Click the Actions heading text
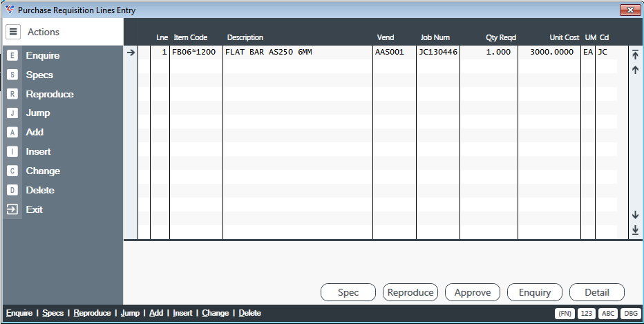This screenshot has width=644, height=324. (x=43, y=32)
